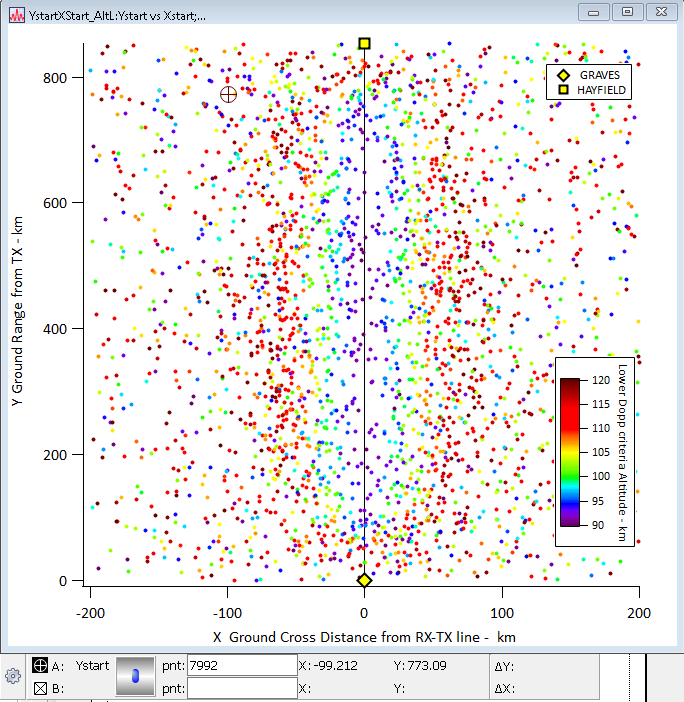Click the HAYFIELD square symbol in legend
Viewport: 684px width, 702px height.
point(564,90)
